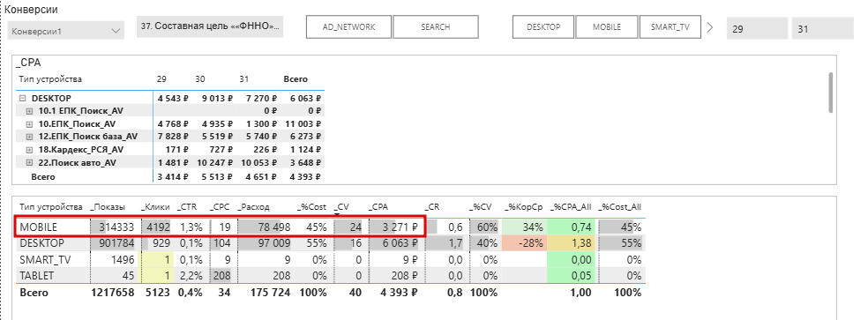Click the 314333 impressions cell
Screen dimensions: 868x320
click(x=116, y=227)
